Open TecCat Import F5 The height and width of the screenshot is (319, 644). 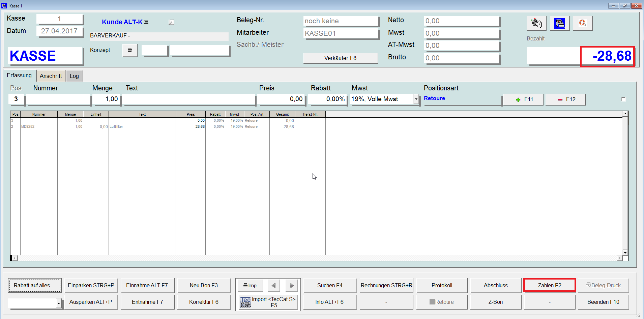click(268, 302)
